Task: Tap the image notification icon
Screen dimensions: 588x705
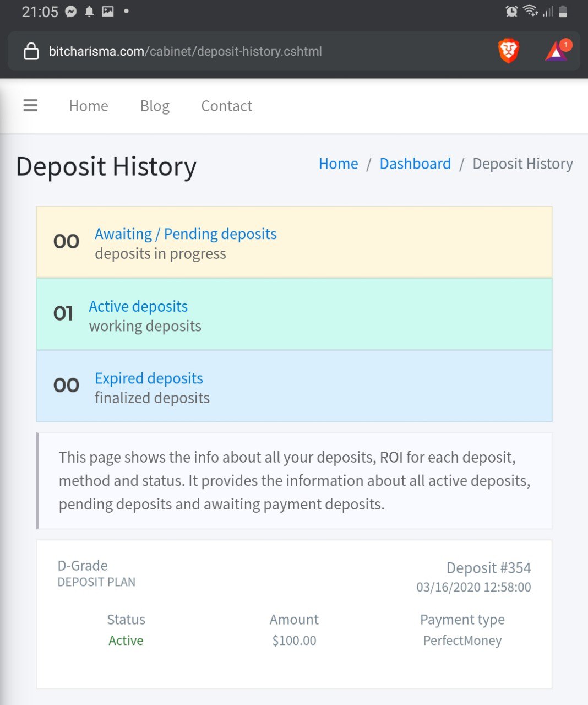Action: 108,12
